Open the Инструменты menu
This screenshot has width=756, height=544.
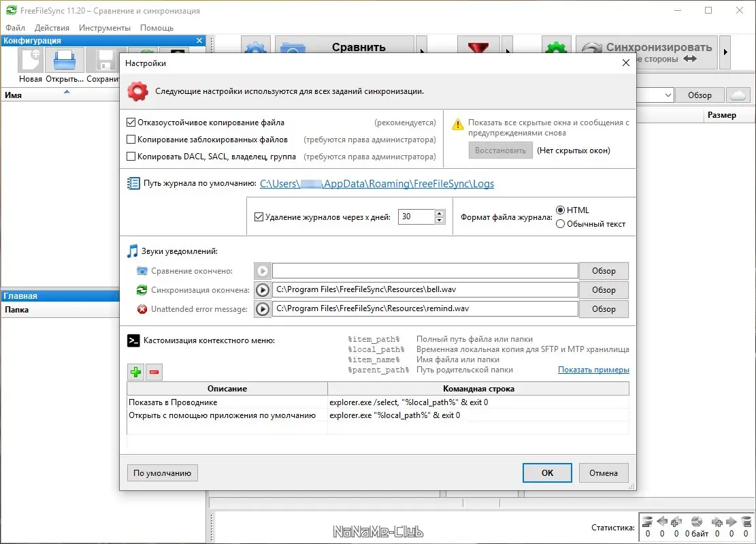105,28
